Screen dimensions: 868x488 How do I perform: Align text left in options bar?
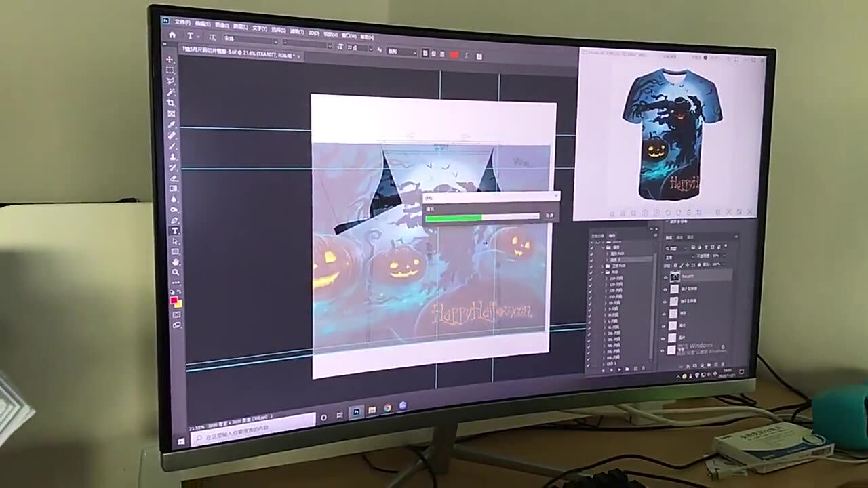click(x=425, y=53)
